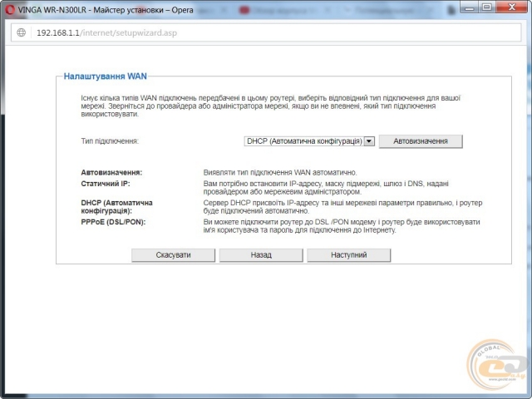
Task: Click the 'Автовизначення:' bold label
Action: 111,173
